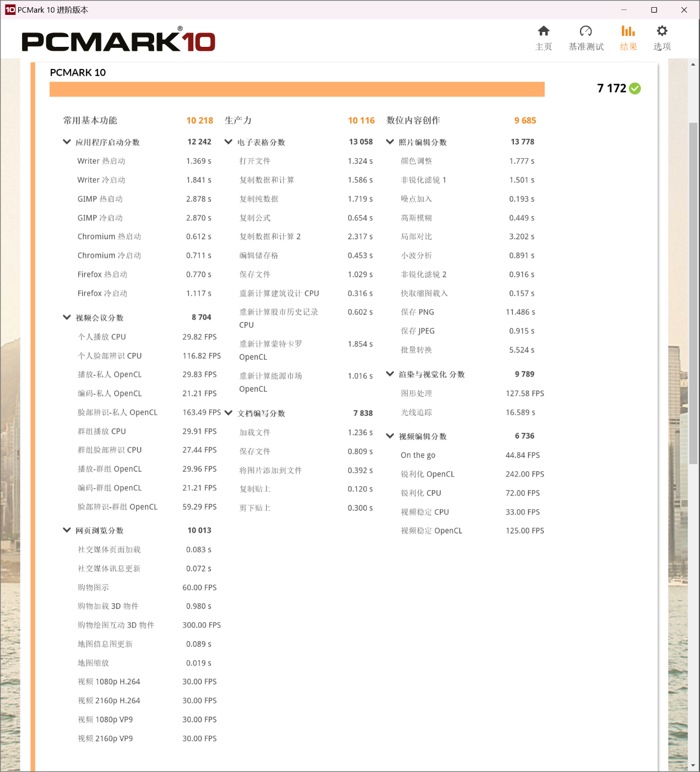Click the 242.00 FPS value
This screenshot has height=772, width=700.
coord(525,474)
